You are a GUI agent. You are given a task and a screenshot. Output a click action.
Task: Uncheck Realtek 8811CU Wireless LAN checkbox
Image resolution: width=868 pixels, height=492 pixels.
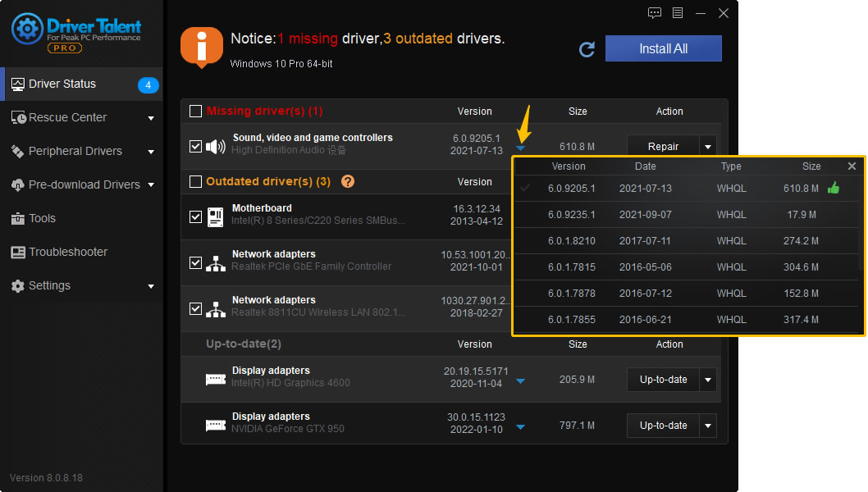tap(195, 308)
